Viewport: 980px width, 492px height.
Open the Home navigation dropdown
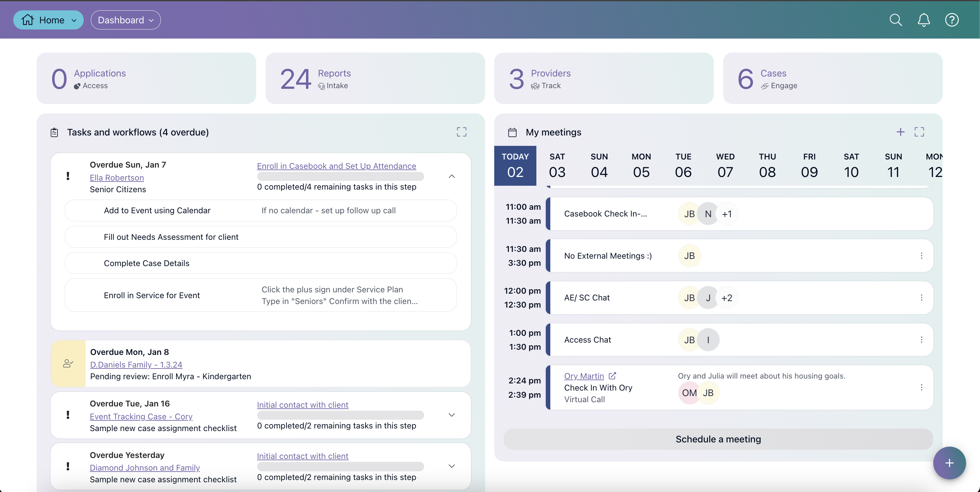tap(48, 20)
